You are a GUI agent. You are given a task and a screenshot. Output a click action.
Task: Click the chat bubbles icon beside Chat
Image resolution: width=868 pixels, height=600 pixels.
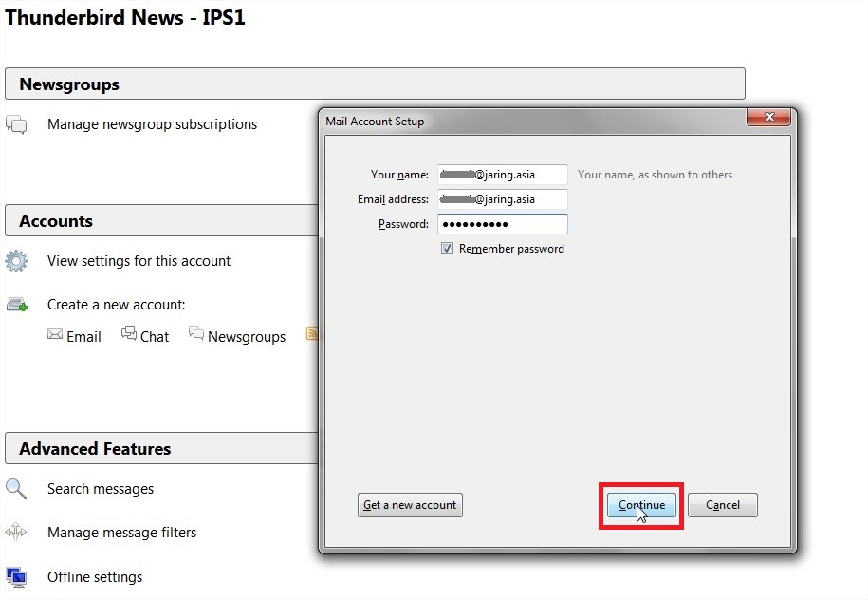pyautogui.click(x=129, y=333)
